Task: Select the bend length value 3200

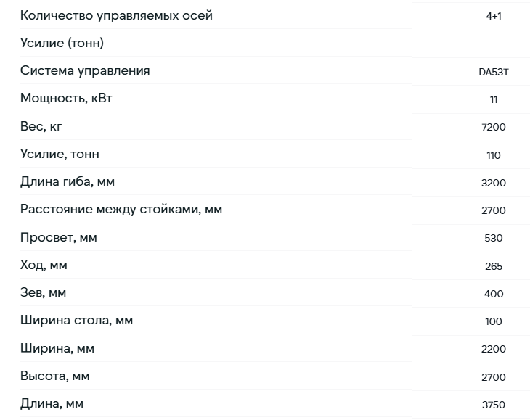Action: (x=494, y=183)
